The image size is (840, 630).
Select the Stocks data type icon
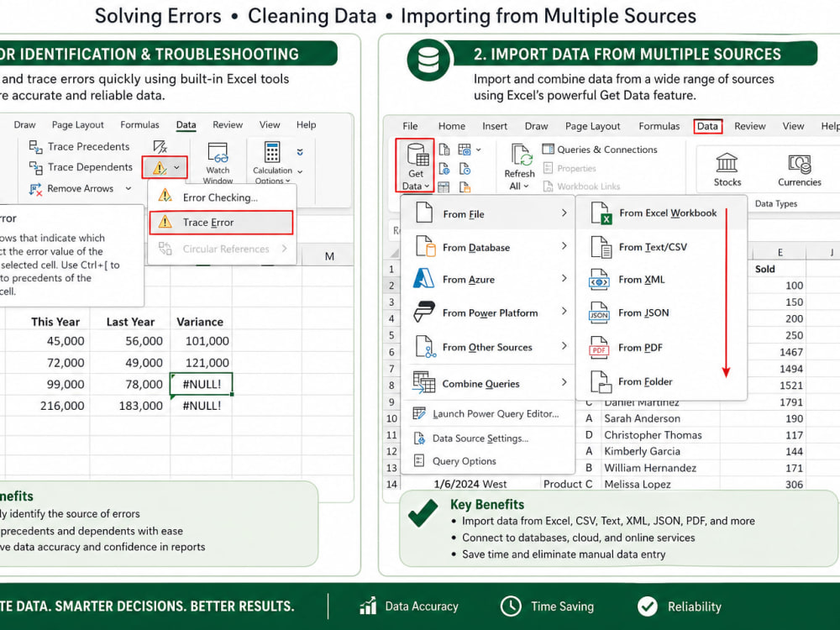(727, 163)
